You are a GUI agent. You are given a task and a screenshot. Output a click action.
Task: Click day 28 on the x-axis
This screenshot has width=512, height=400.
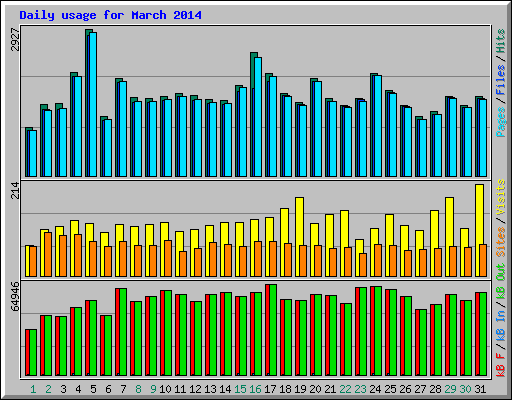pyautogui.click(x=435, y=389)
